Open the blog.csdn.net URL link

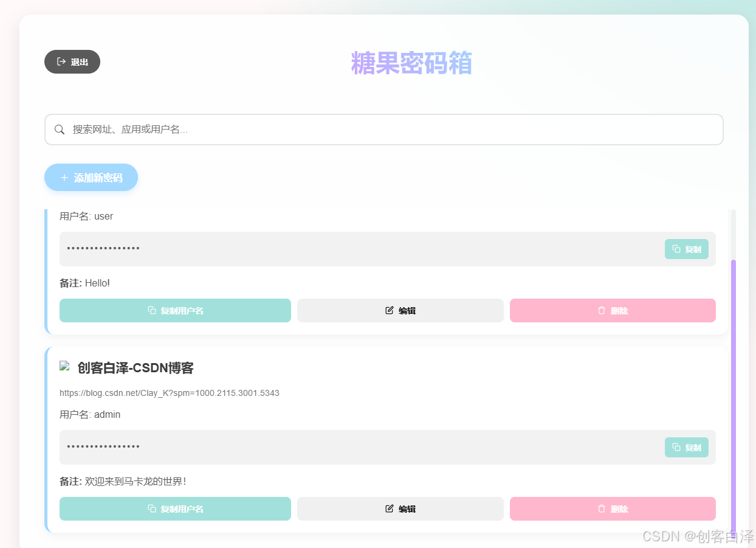point(169,393)
